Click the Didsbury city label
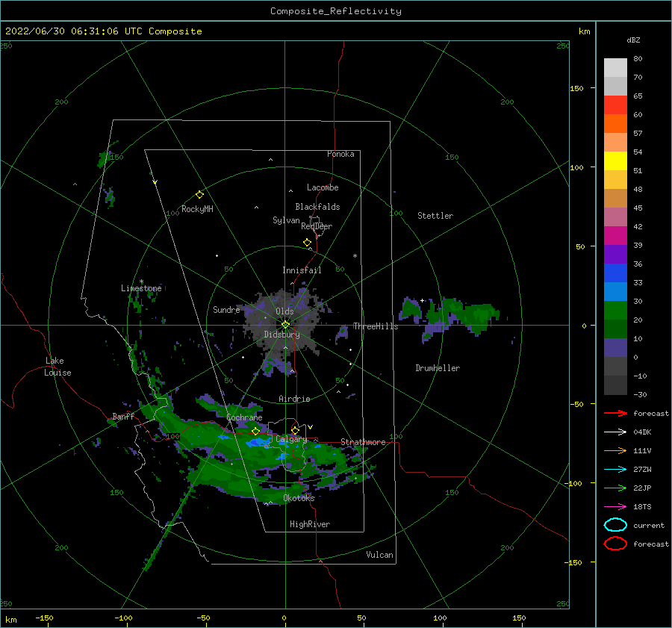This screenshot has width=672, height=628. 282,335
